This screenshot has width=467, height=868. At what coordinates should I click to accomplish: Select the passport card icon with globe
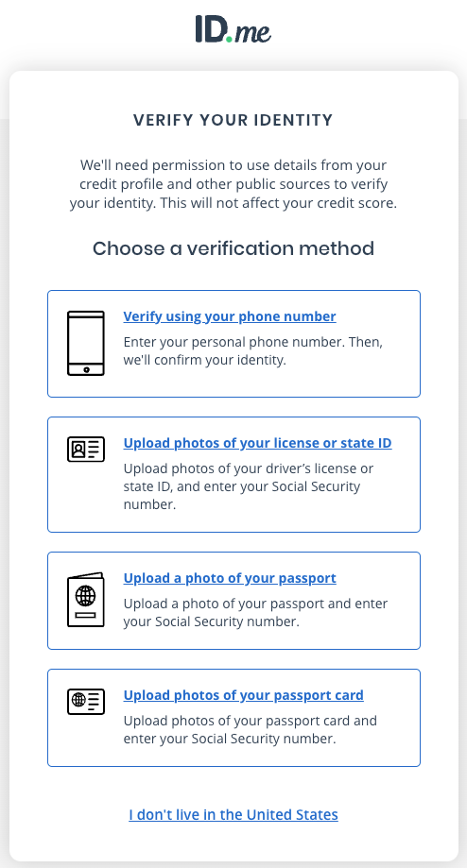(86, 702)
